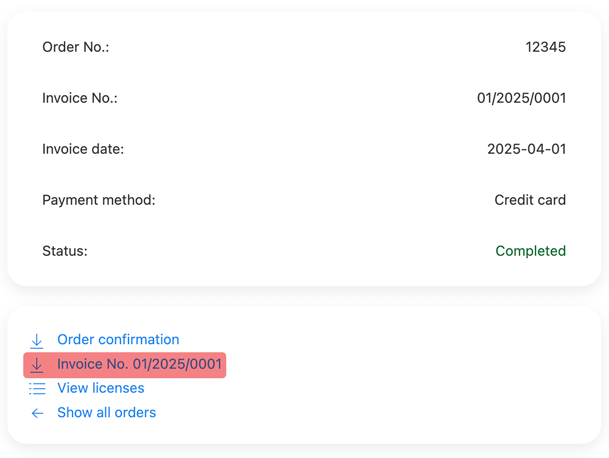The width and height of the screenshot is (609, 458).
Task: Click the "Invoice No.:" label
Action: [x=80, y=98]
